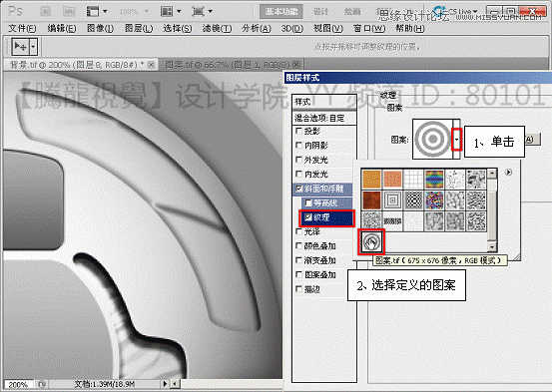Screen dimensions: 552x392
Task: Open the View Extras icon menu
Action: click(x=97, y=12)
